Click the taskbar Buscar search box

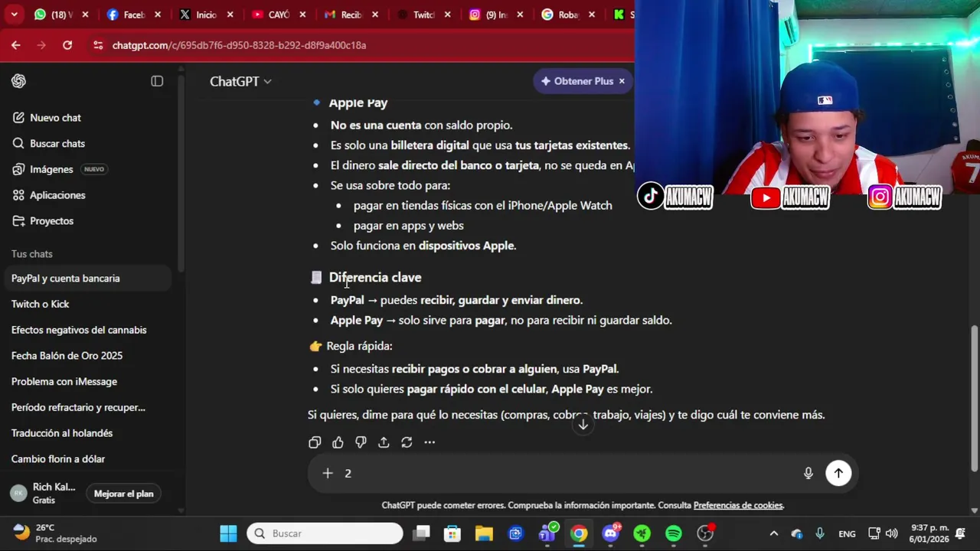coord(325,533)
